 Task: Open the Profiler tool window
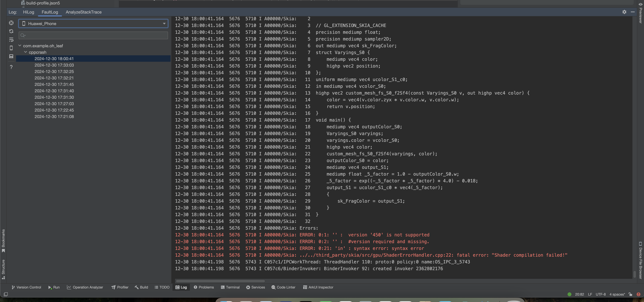(120, 287)
